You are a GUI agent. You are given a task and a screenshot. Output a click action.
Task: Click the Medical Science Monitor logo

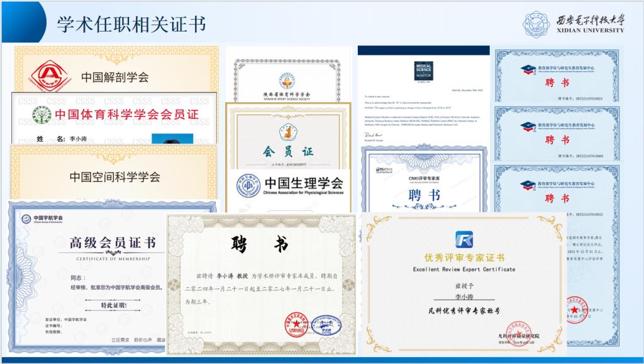click(423, 71)
